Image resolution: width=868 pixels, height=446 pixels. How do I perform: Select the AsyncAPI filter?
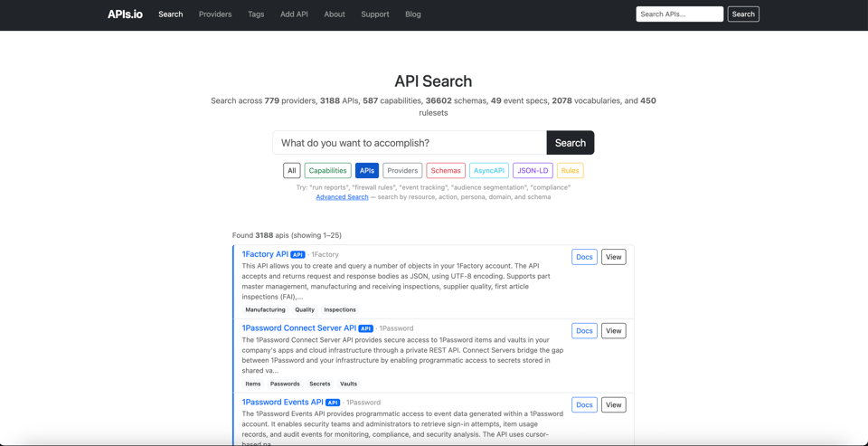point(488,170)
